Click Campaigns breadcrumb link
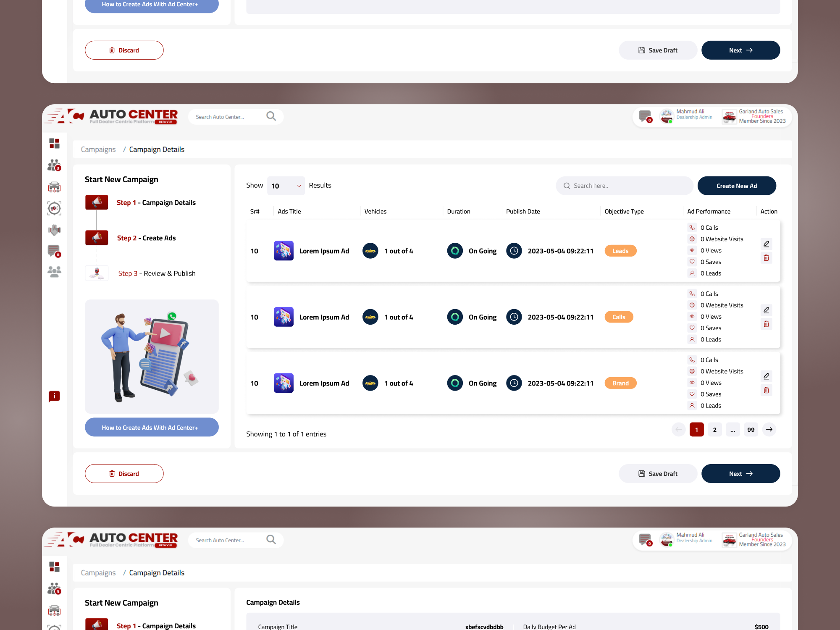This screenshot has height=630, width=840. click(98, 150)
